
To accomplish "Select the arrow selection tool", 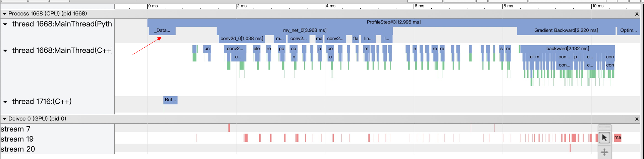I will [x=604, y=138].
